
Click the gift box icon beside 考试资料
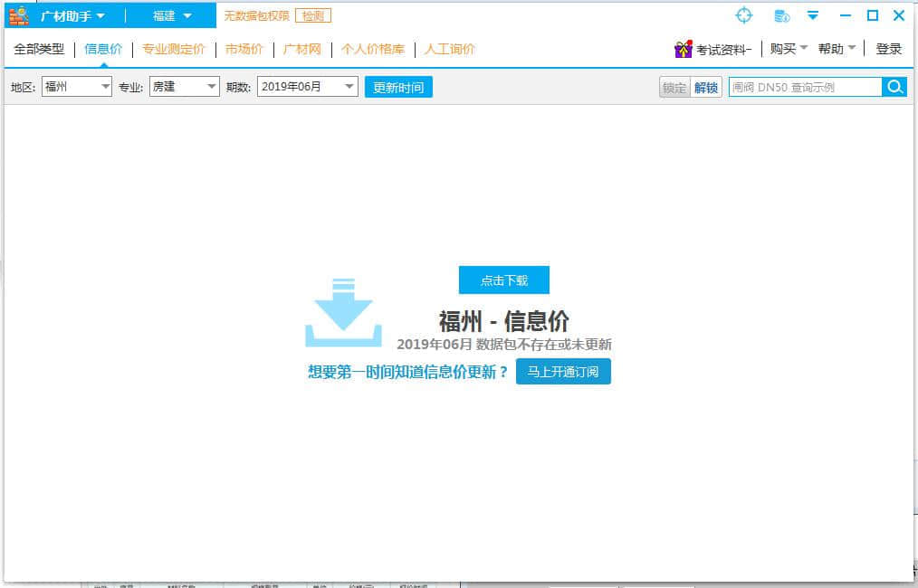[683, 49]
